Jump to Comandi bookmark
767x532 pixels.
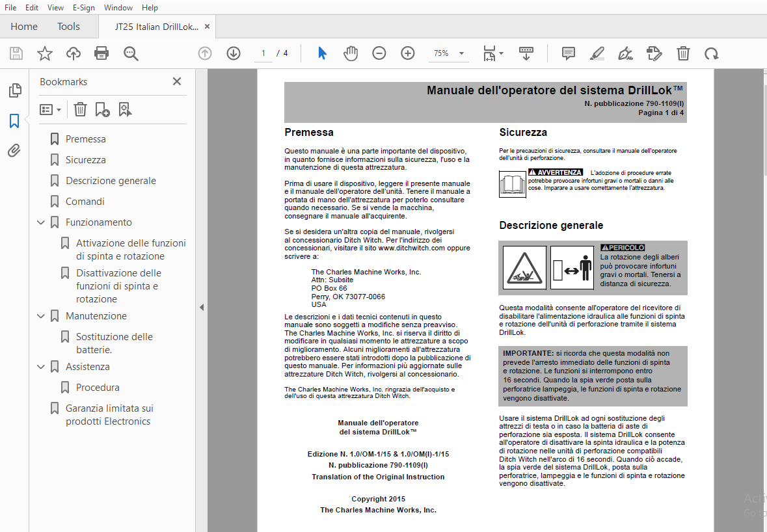[x=85, y=202]
